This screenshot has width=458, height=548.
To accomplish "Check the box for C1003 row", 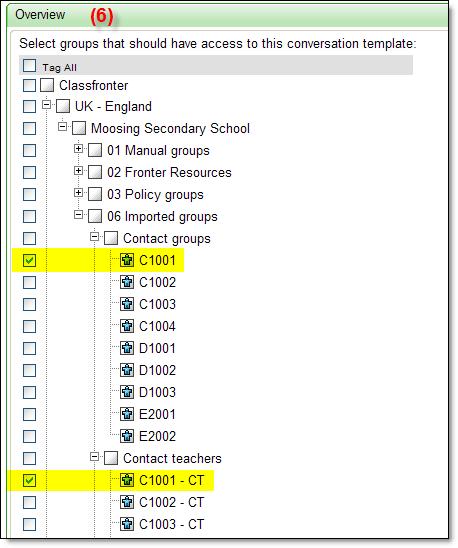I will coord(29,304).
